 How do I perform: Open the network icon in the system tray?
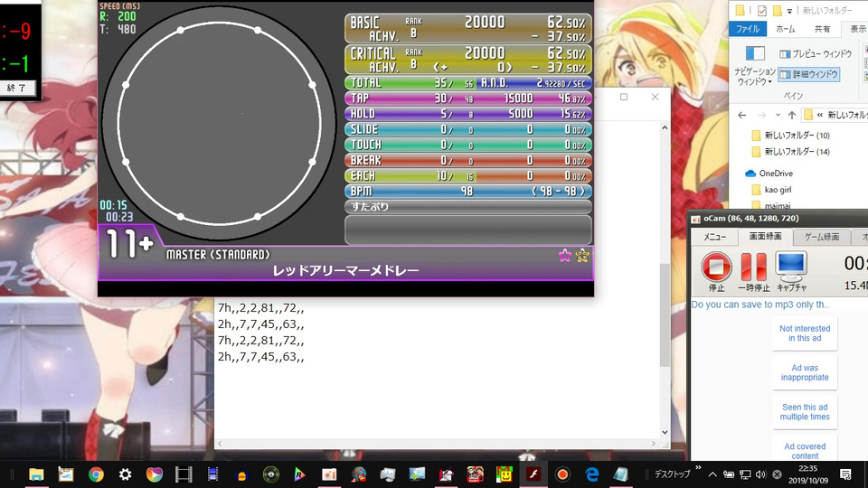pyautogui.click(x=745, y=474)
